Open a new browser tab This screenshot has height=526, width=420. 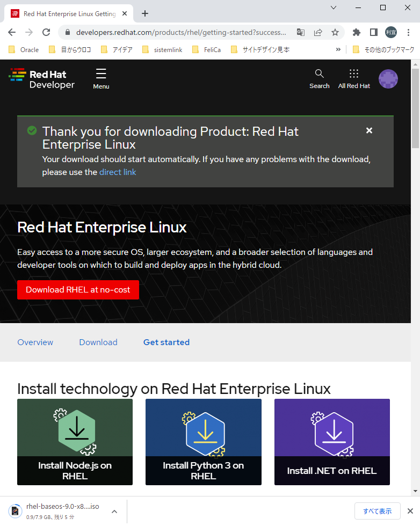coord(144,13)
